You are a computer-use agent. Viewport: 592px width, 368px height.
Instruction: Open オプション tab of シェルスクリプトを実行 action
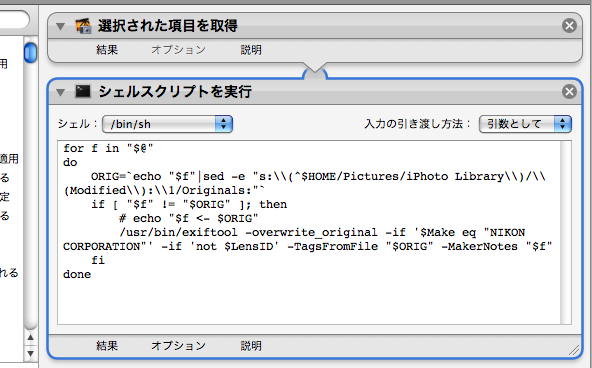point(178,346)
